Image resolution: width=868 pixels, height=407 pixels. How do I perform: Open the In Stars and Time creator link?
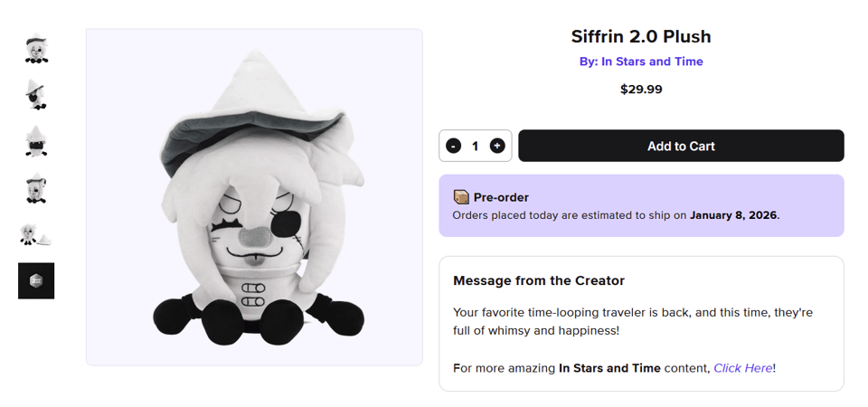[x=641, y=62]
